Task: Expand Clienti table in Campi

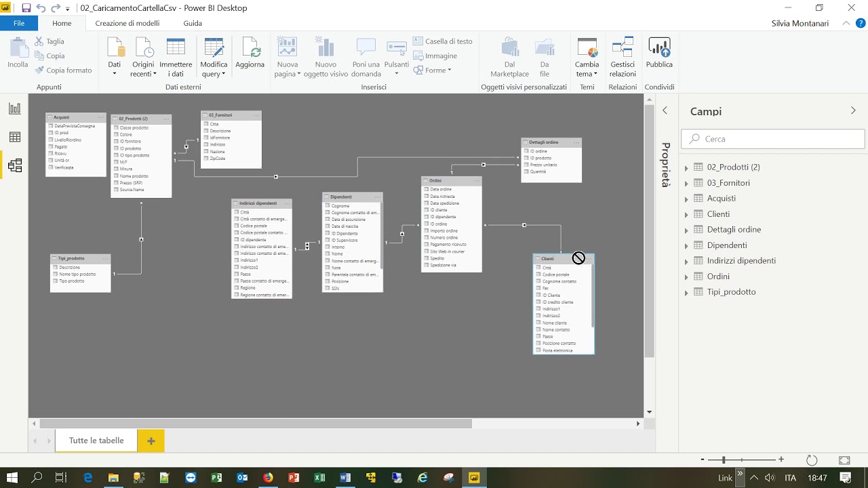Action: click(686, 214)
